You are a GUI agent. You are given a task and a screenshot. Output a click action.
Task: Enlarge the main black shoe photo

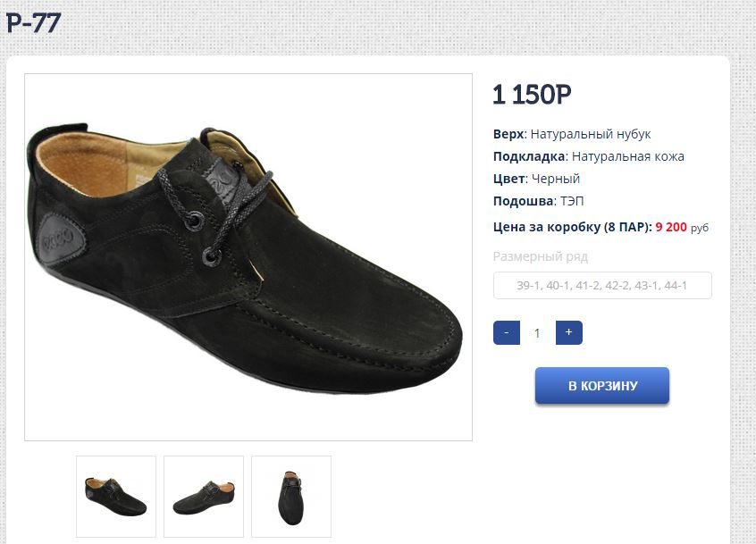click(x=248, y=257)
